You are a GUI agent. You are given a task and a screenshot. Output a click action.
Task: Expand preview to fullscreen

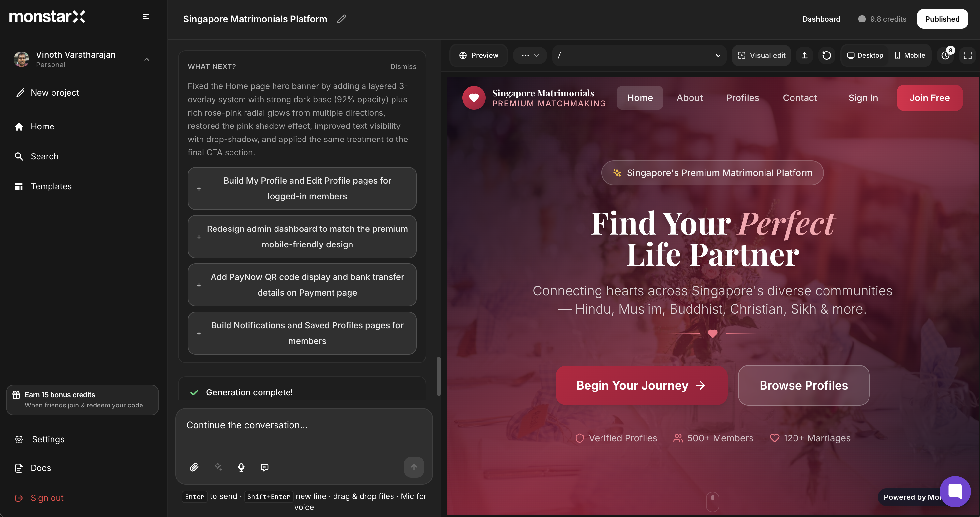pyautogui.click(x=967, y=55)
